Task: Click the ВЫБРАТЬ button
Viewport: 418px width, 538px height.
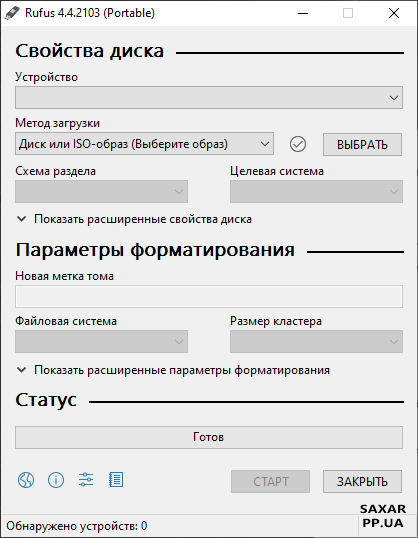Action: pyautogui.click(x=362, y=144)
